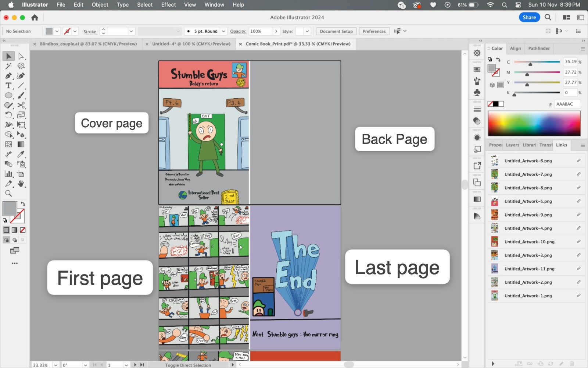Select the Pen tool
Image resolution: width=588 pixels, height=368 pixels.
pos(8,76)
